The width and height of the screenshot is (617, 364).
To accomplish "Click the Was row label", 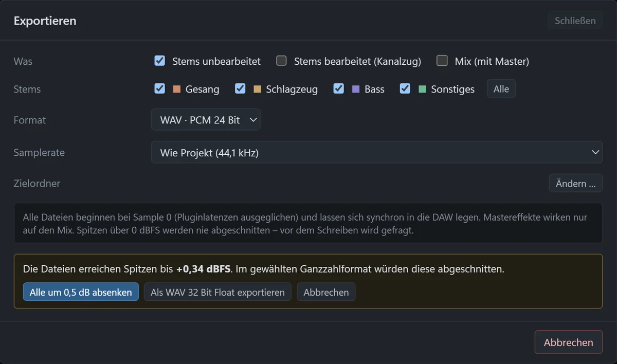I will tap(23, 61).
